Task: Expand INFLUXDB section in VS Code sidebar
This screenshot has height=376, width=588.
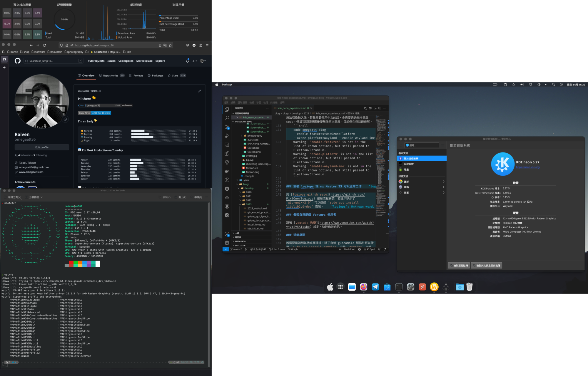Action: pyautogui.click(x=251, y=246)
